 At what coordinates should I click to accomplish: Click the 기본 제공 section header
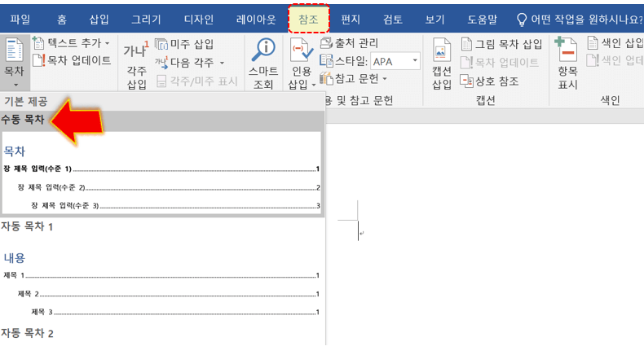click(x=26, y=101)
